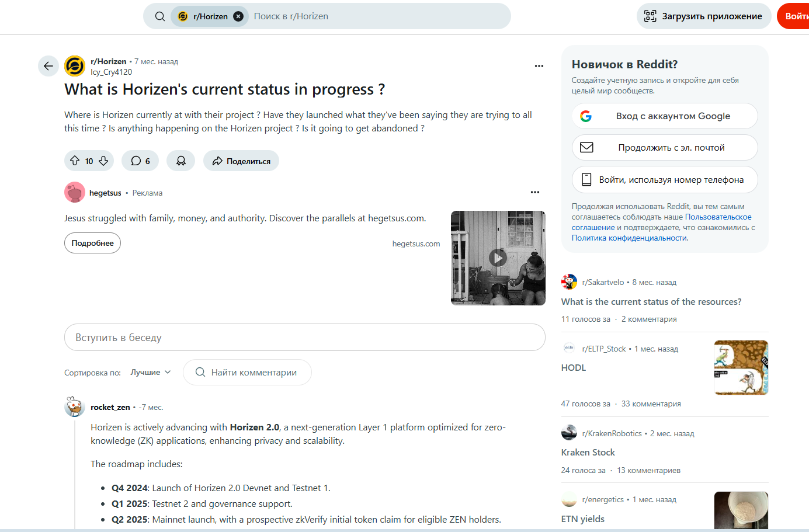
Task: Open r/energetics community icon
Action: point(569,499)
